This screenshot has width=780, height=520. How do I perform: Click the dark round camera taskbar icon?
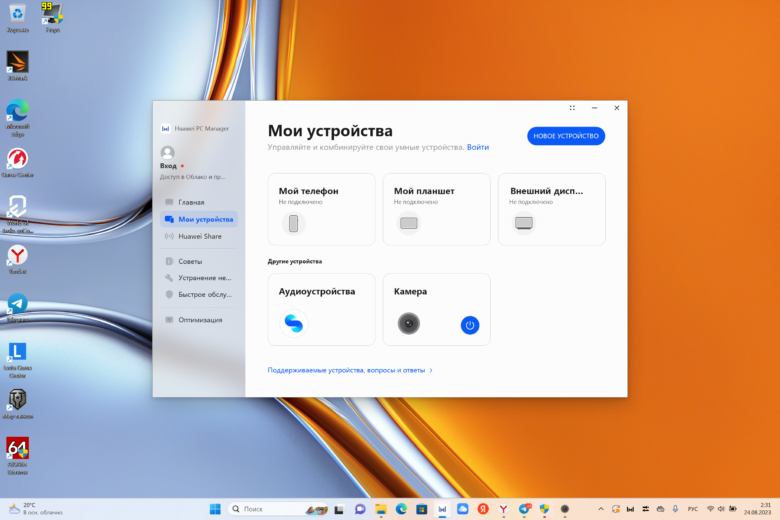pos(565,509)
